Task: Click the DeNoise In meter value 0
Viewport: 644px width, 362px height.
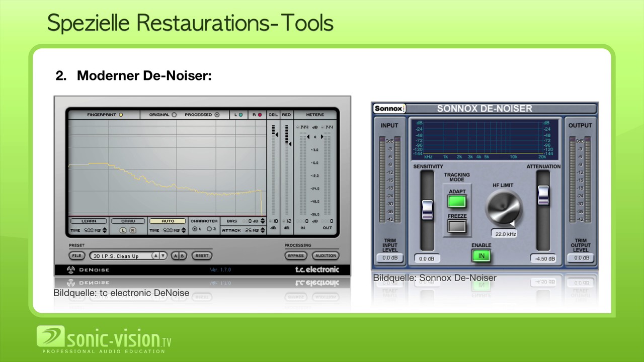Action: [x=307, y=221]
